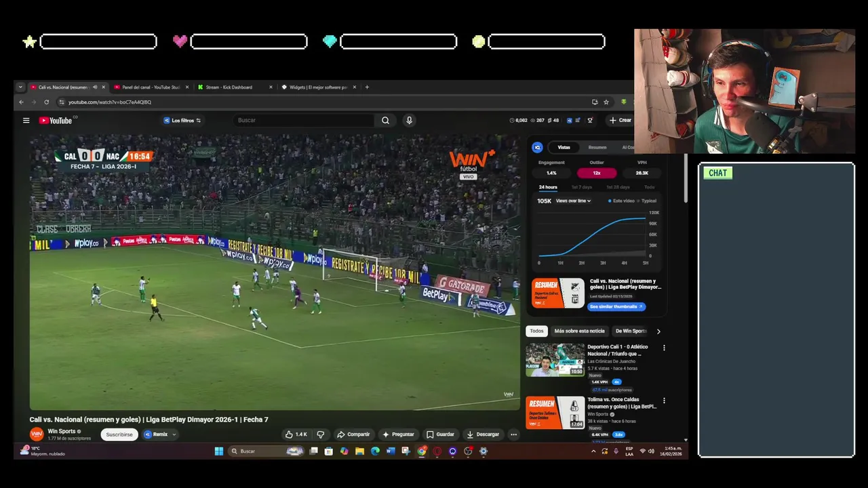Viewport: 868px width, 488px height.
Task: Open File Explorer from the taskbar
Action: [359, 451]
